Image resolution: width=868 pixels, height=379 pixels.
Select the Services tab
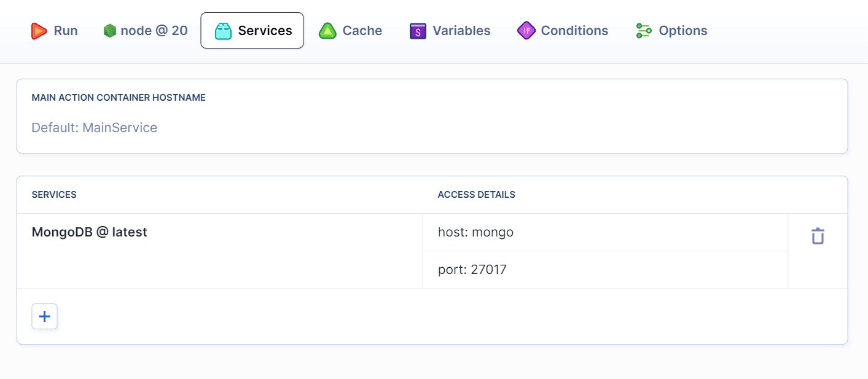coord(252,30)
